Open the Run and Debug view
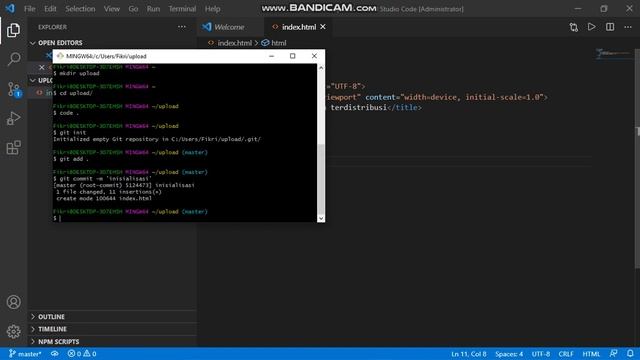Viewport: 640px width, 360px height. coord(13,118)
